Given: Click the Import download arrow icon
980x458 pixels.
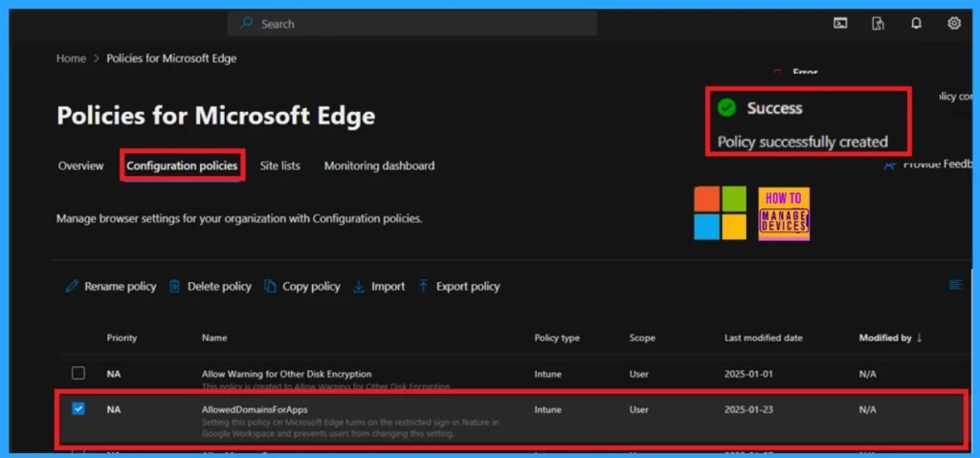Looking at the screenshot, I should pyautogui.click(x=359, y=286).
